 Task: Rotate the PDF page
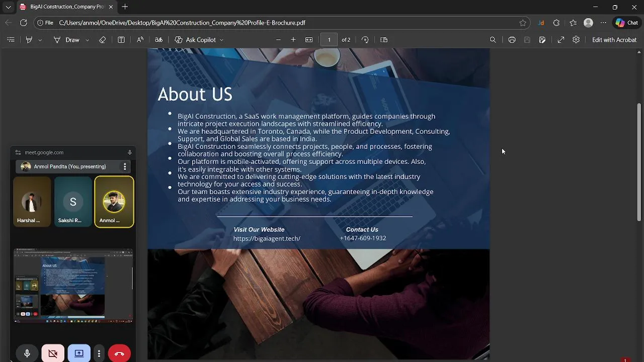pyautogui.click(x=365, y=40)
